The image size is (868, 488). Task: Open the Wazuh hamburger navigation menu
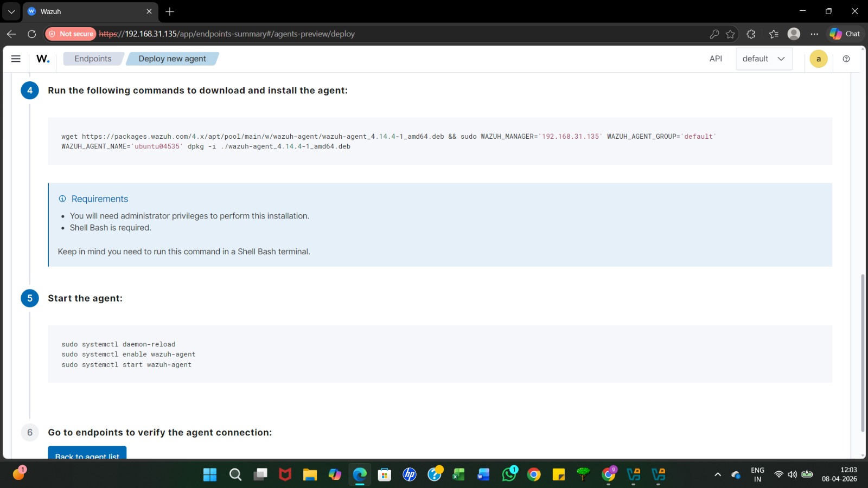pos(16,59)
